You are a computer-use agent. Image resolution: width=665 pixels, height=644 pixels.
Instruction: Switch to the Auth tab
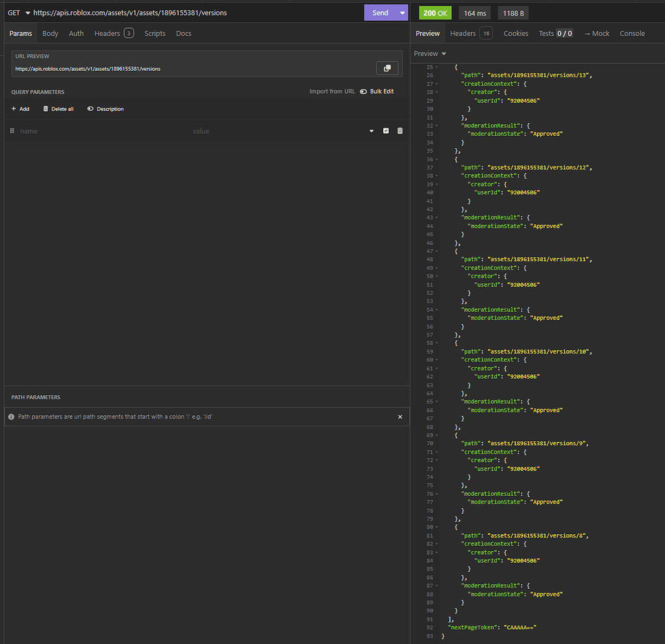click(77, 33)
